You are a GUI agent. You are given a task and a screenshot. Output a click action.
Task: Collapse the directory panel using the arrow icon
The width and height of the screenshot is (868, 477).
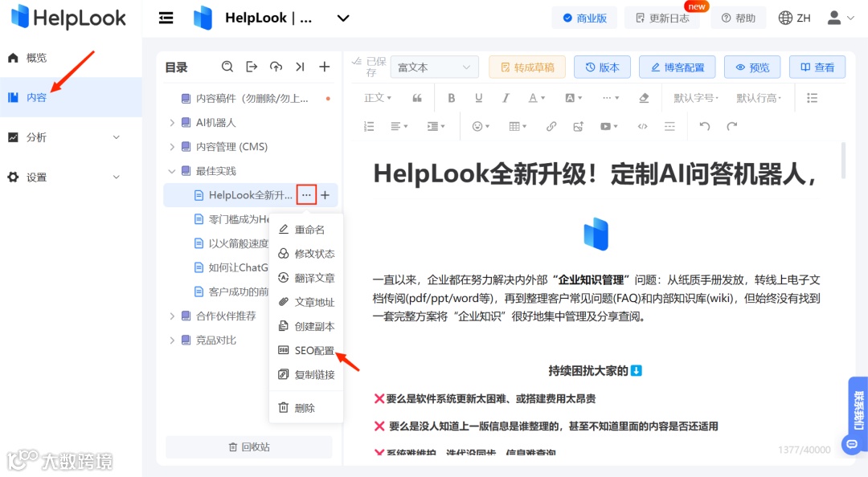(301, 67)
